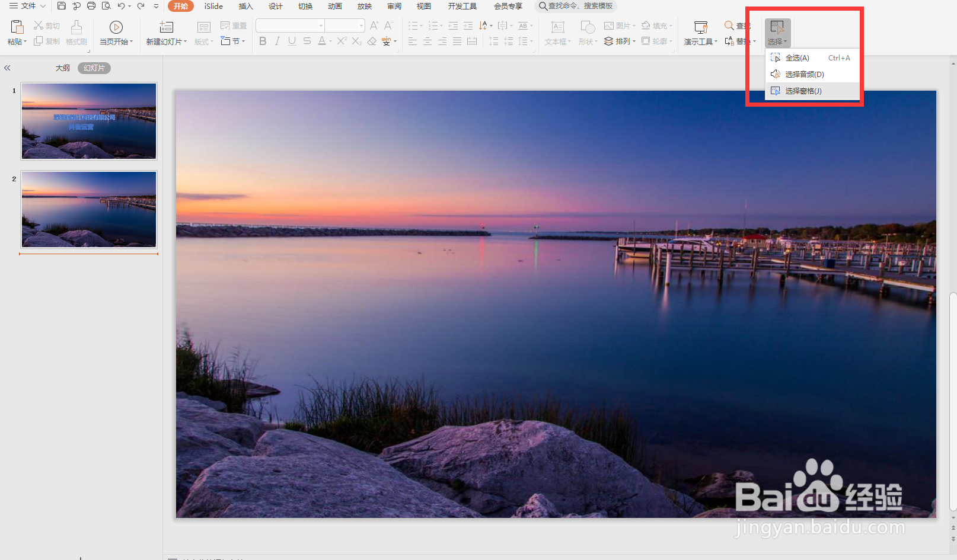The height and width of the screenshot is (560, 957).
Task: Click the command search box
Action: (576, 6)
